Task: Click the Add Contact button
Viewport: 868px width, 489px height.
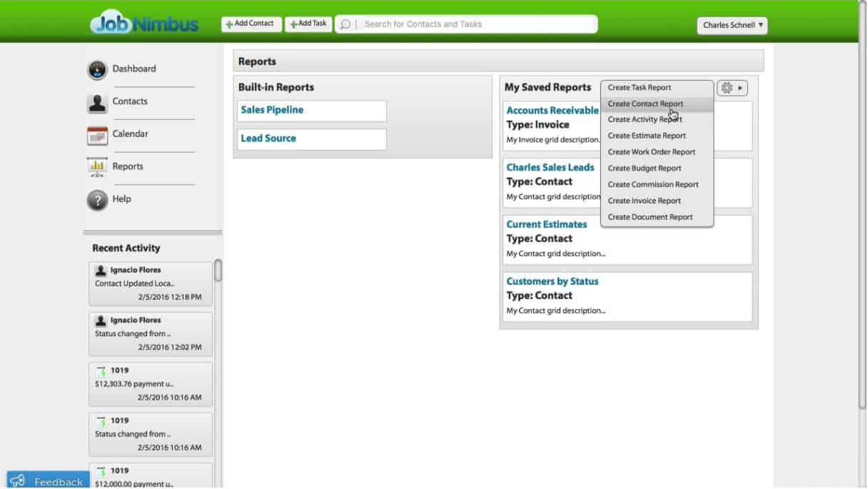Action: click(251, 23)
